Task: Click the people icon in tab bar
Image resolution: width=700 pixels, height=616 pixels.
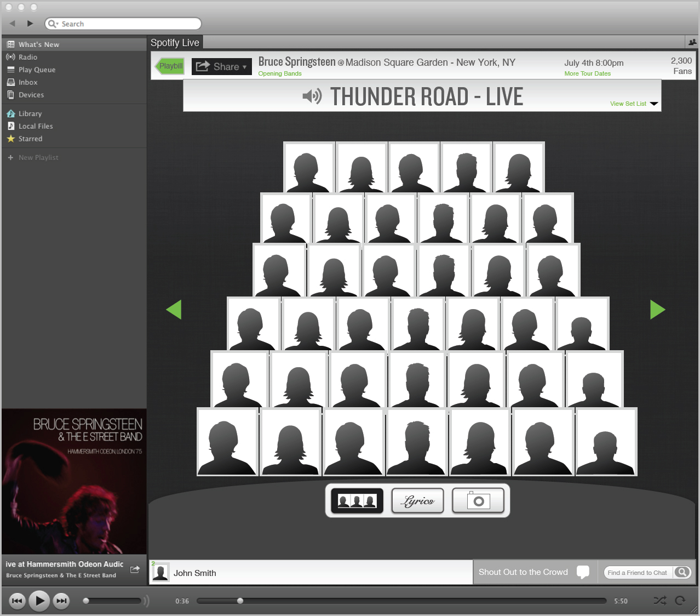Action: pos(692,42)
